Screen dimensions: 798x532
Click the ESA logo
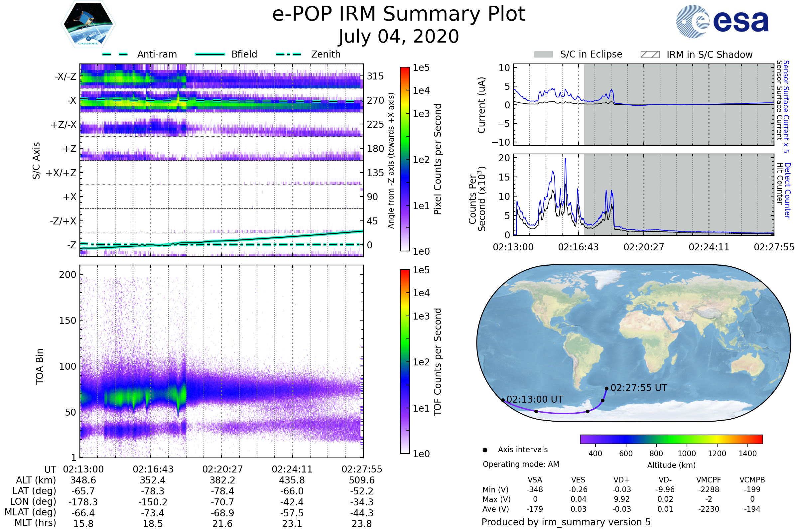point(723,21)
